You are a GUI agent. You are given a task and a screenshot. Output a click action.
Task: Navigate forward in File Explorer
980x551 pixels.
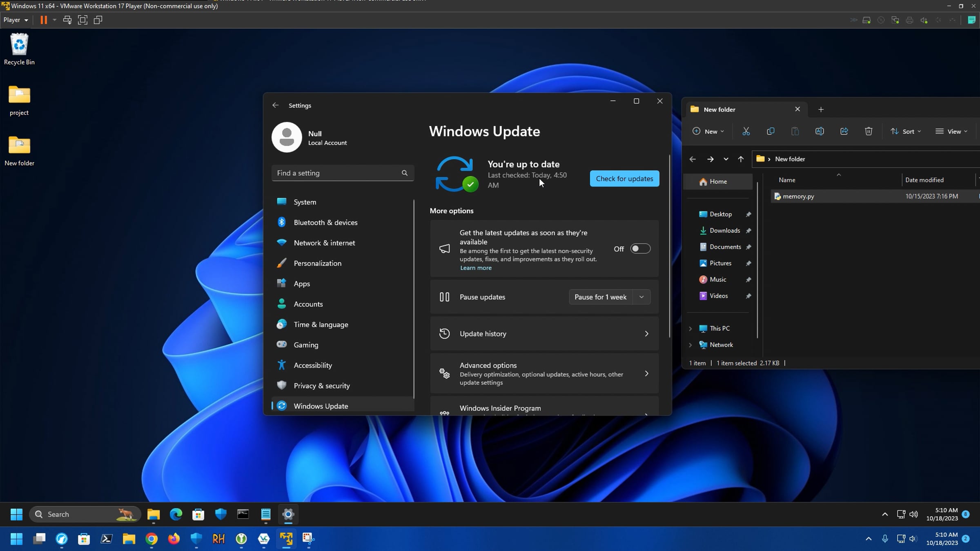tap(710, 159)
